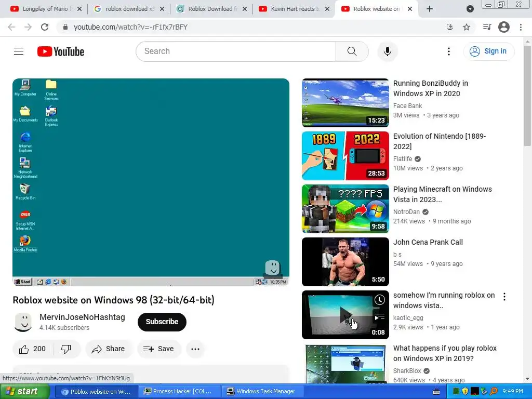Screen dimensions: 532x399
Task: Dislike the video with thumbs down
Action: [x=66, y=349]
